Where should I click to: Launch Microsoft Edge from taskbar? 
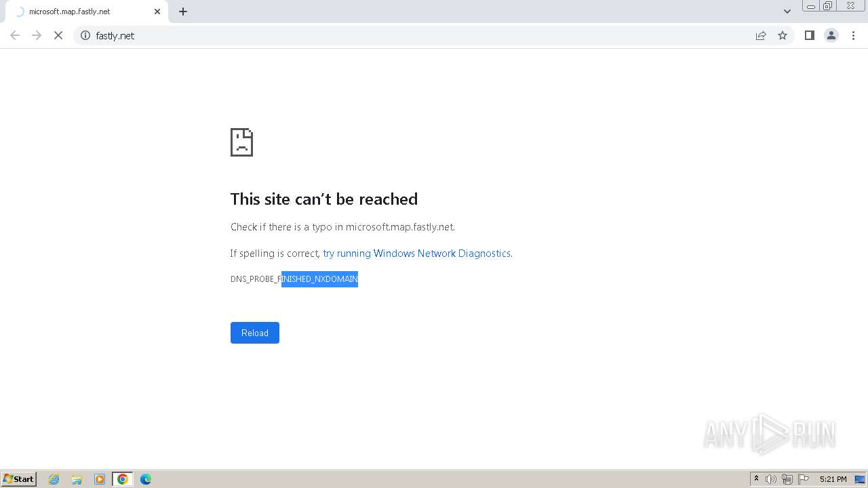(146, 479)
